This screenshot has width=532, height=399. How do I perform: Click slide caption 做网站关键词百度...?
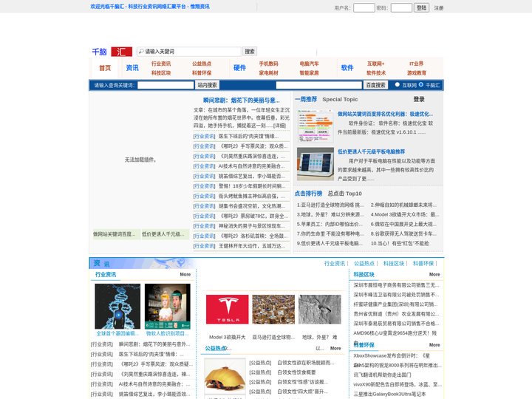click(115, 234)
